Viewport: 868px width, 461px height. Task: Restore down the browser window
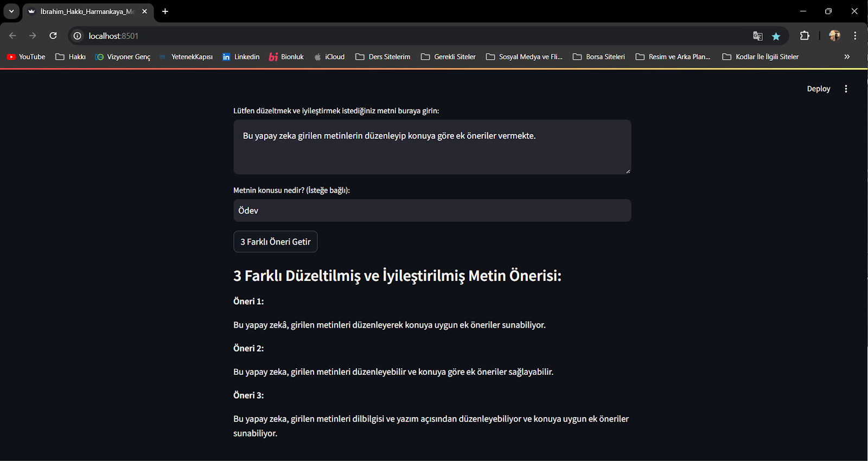pos(828,11)
